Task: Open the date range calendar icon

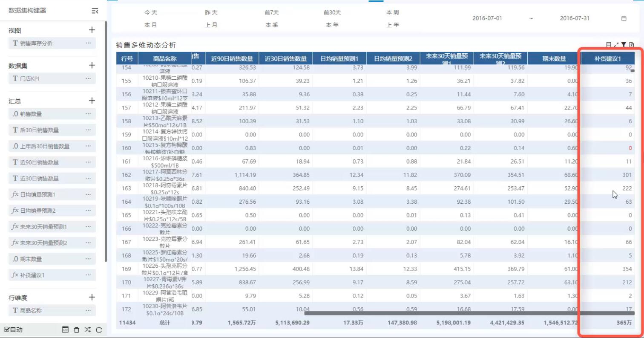Action: [624, 18]
